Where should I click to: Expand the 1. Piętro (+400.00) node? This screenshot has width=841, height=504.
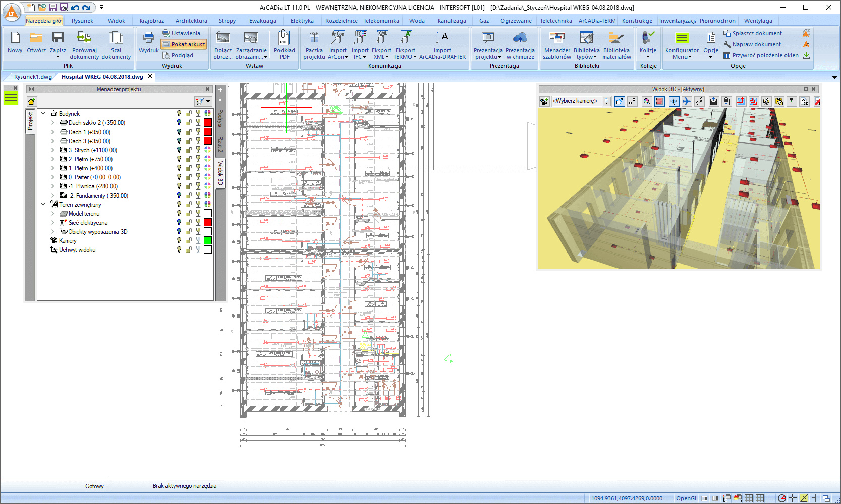point(52,168)
